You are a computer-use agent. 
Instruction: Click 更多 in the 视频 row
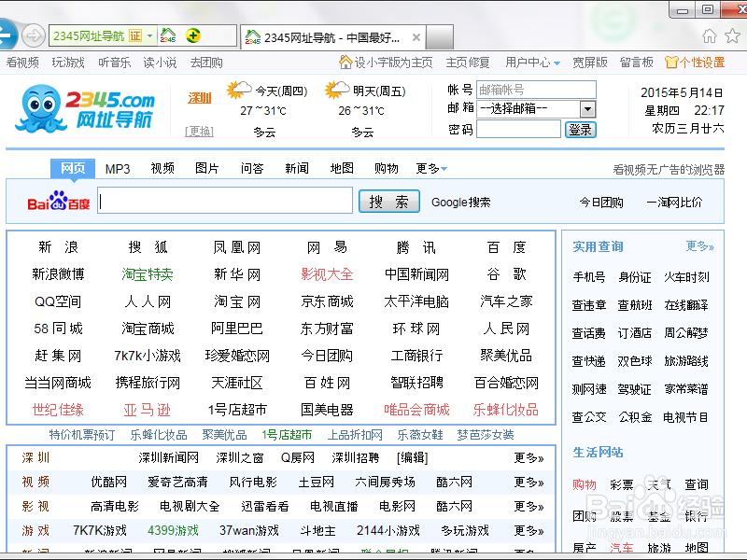click(529, 483)
